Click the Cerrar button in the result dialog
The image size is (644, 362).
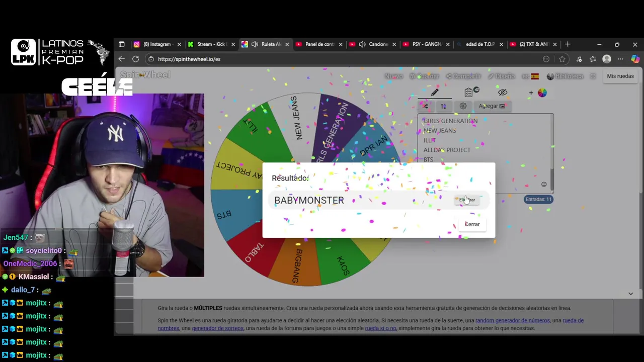click(x=472, y=224)
